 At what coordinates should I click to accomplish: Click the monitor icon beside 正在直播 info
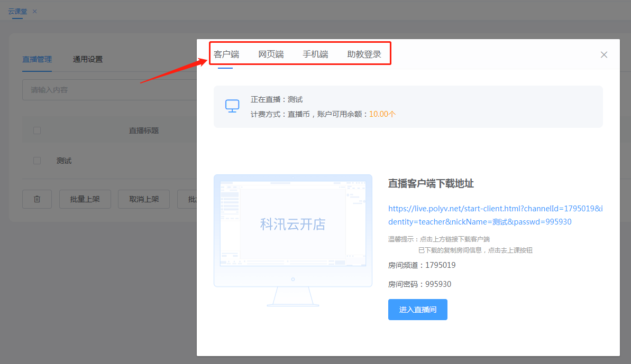(x=232, y=106)
